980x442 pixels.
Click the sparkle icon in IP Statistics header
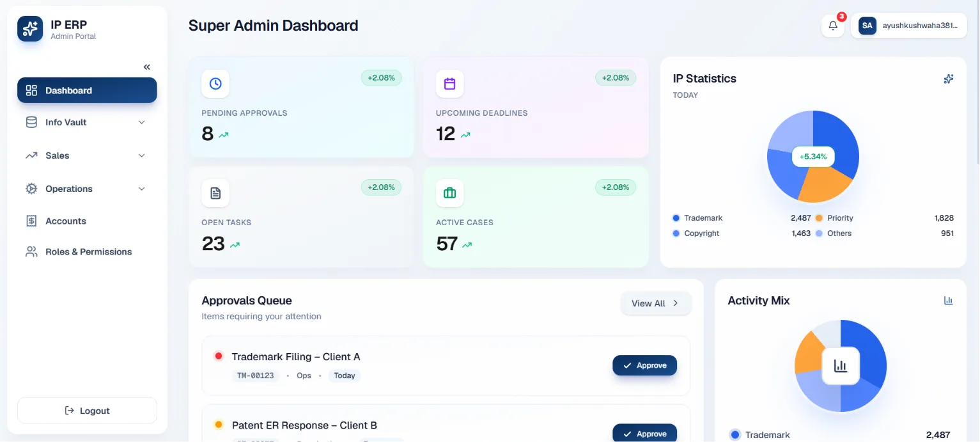point(949,79)
